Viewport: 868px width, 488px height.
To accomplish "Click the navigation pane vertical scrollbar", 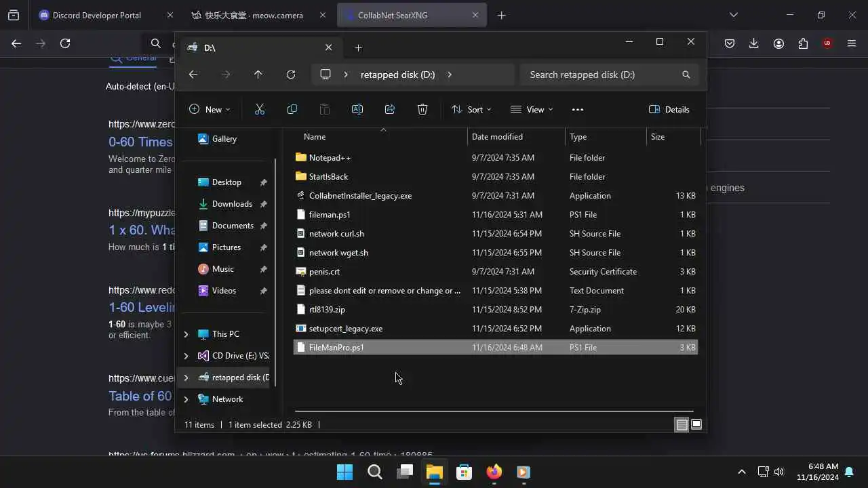I will (x=275, y=272).
